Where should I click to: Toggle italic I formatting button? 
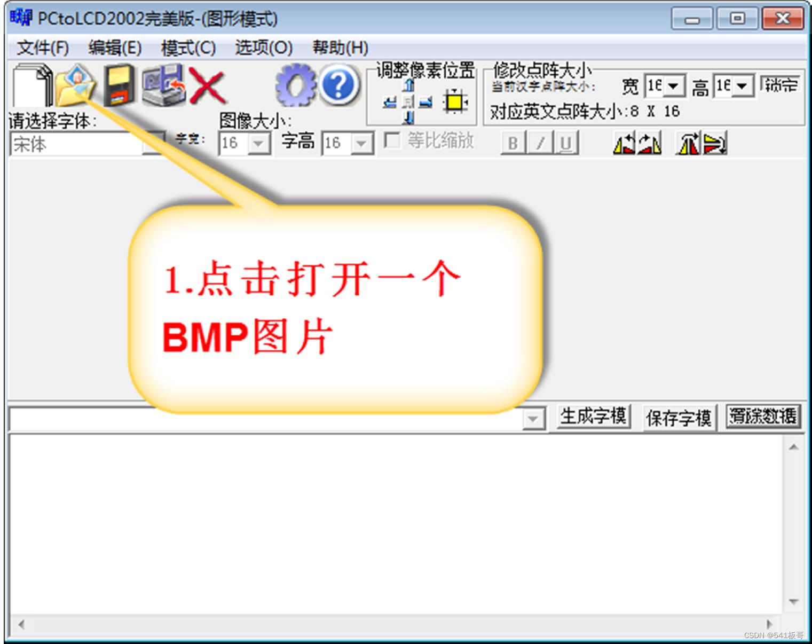(x=540, y=143)
